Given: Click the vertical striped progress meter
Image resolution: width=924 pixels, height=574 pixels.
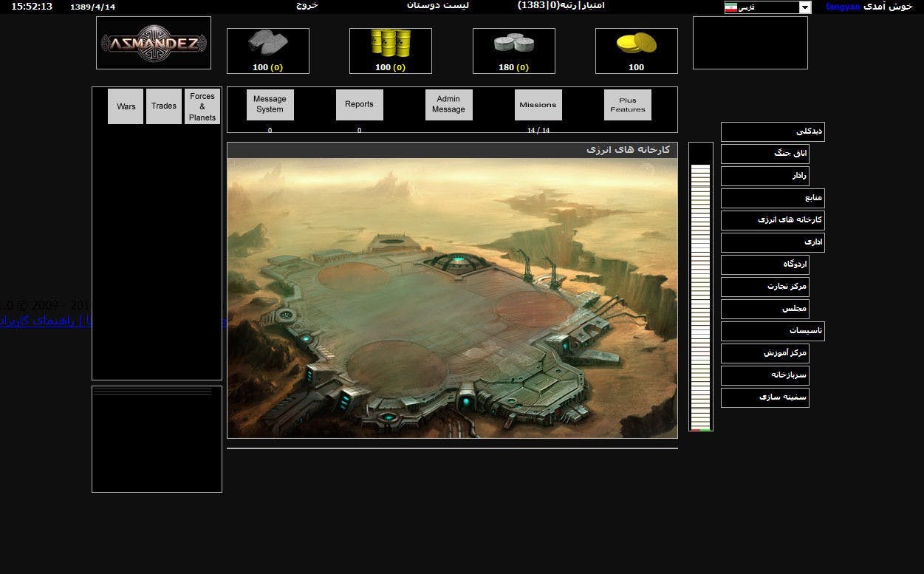Looking at the screenshot, I should (701, 287).
